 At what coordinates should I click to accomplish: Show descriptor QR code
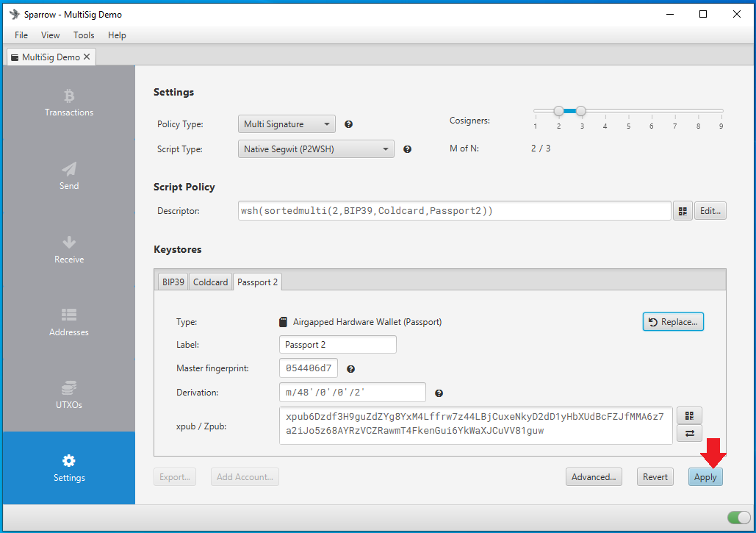pos(683,211)
